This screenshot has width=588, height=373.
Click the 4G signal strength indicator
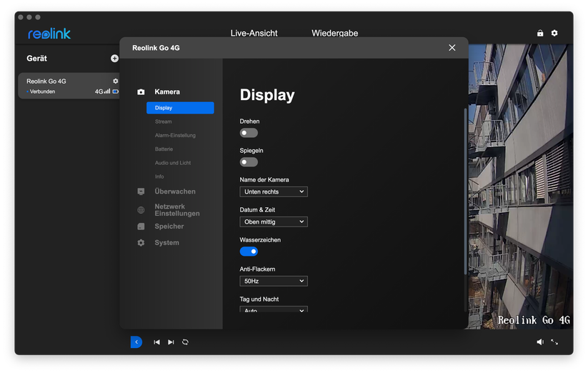[x=102, y=91]
